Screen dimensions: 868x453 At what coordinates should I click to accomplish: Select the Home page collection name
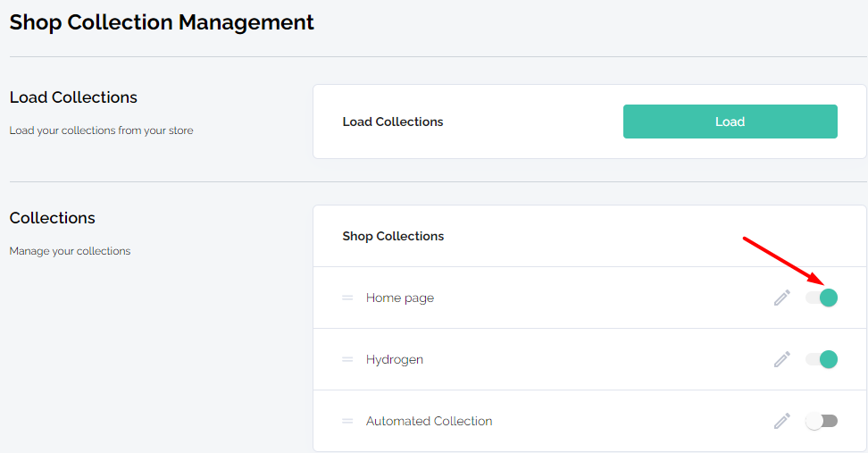[x=400, y=298]
